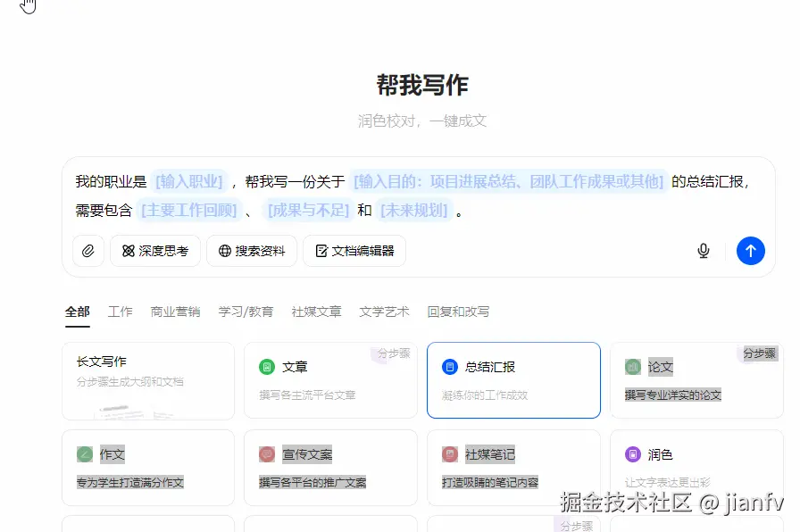
Task: Switch to the 工作 tab
Action: (121, 312)
